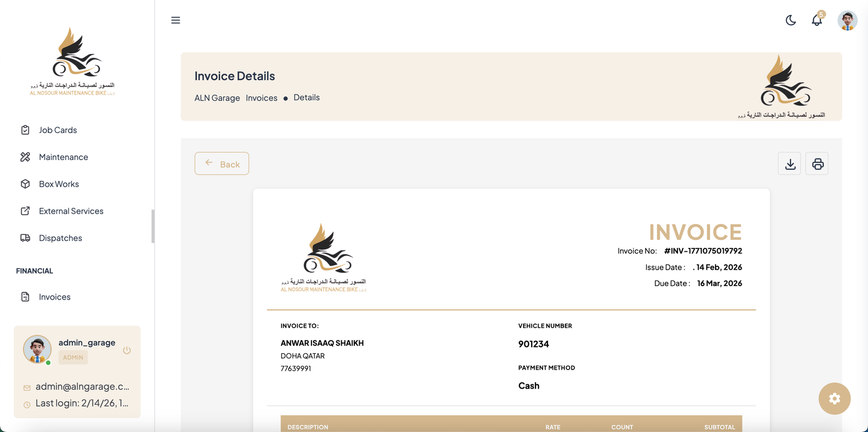868x432 pixels.
Task: Click the ALN Garage breadcrumb link
Action: pos(217,98)
